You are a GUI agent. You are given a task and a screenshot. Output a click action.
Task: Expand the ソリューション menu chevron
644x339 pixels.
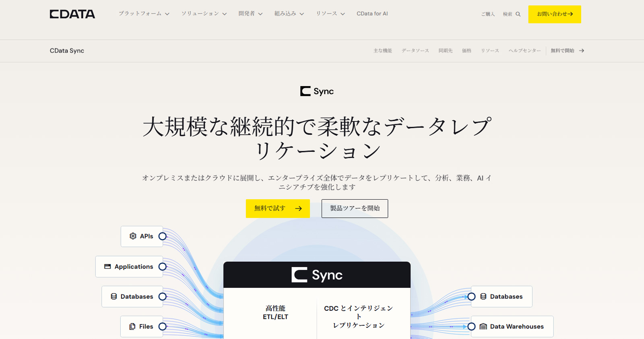click(x=225, y=14)
